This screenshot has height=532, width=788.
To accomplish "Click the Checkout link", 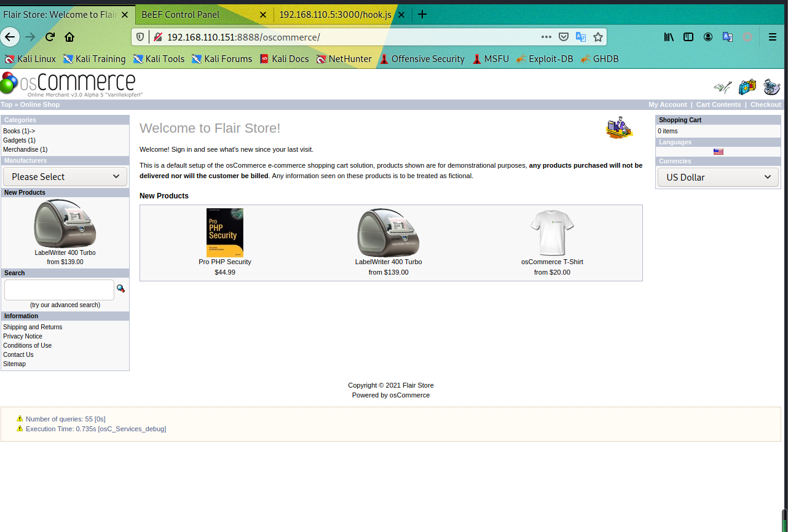I will click(x=766, y=104).
